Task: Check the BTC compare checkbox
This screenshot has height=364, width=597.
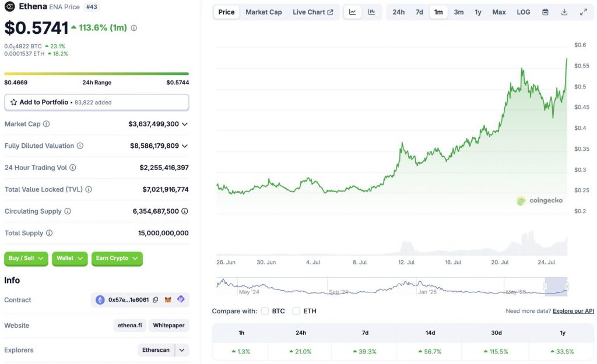Action: [265, 311]
